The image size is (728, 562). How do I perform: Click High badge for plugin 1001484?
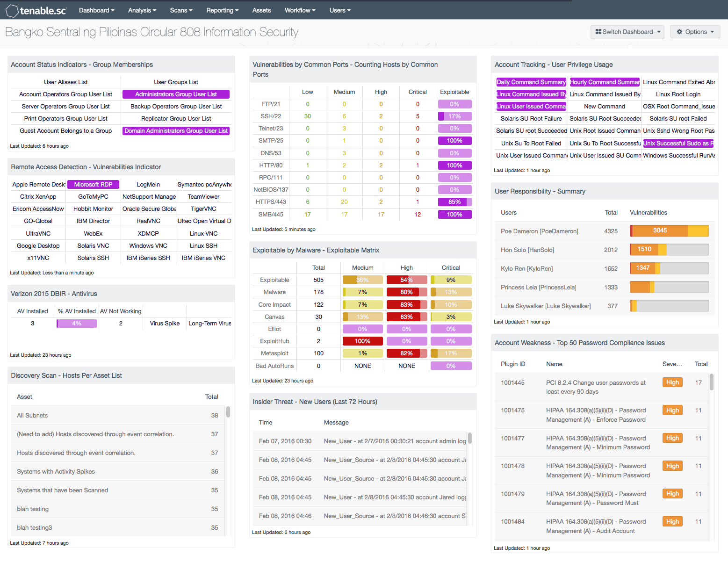coord(672,521)
